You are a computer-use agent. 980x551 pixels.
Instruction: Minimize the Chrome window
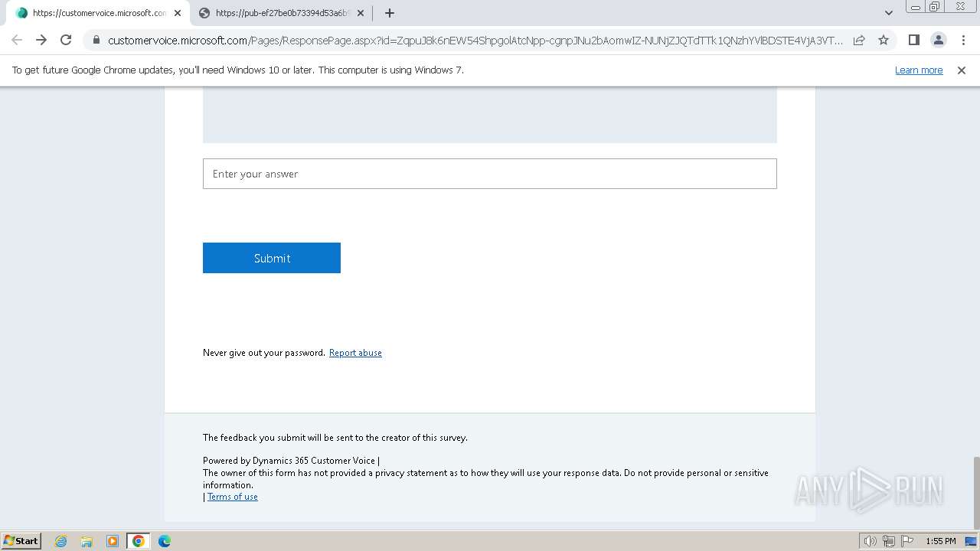click(916, 6)
